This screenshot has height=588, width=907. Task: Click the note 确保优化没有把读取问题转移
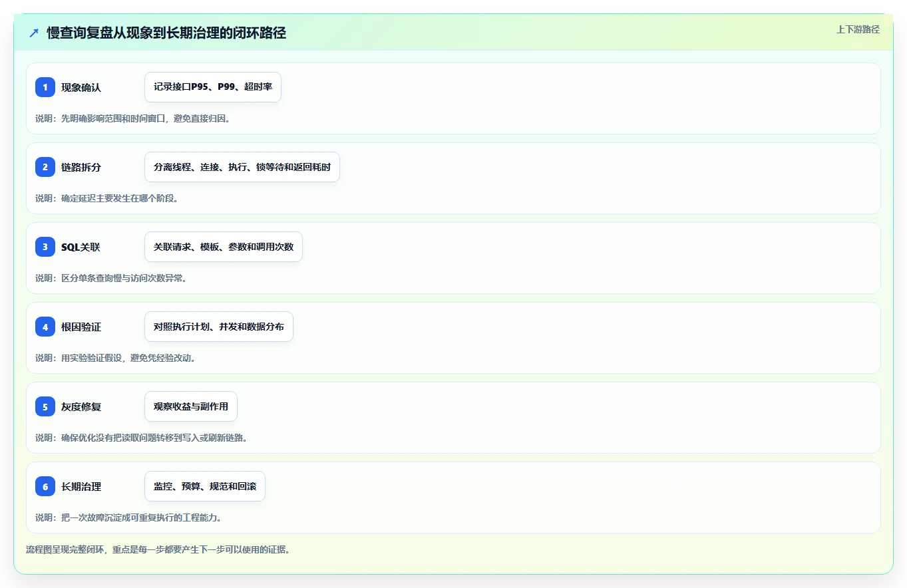point(142,438)
